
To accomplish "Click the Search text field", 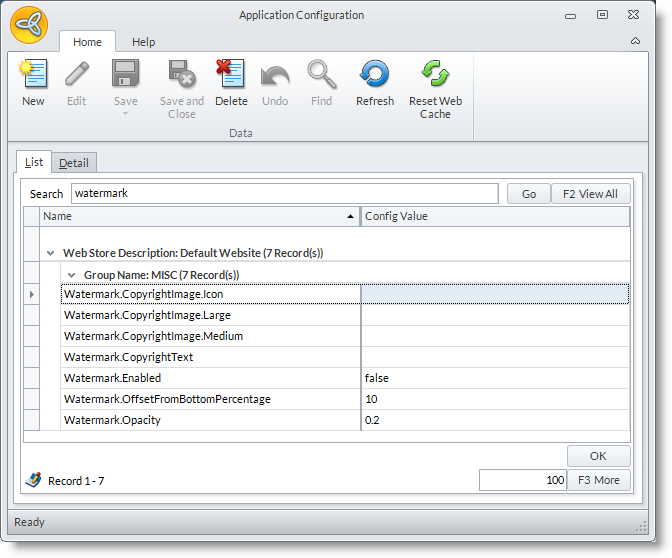I will [283, 193].
